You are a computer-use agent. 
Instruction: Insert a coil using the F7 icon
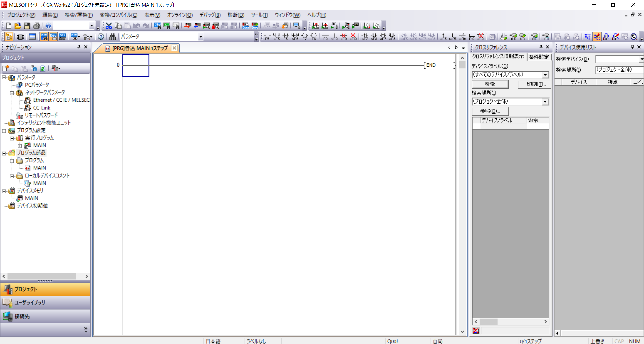(304, 37)
